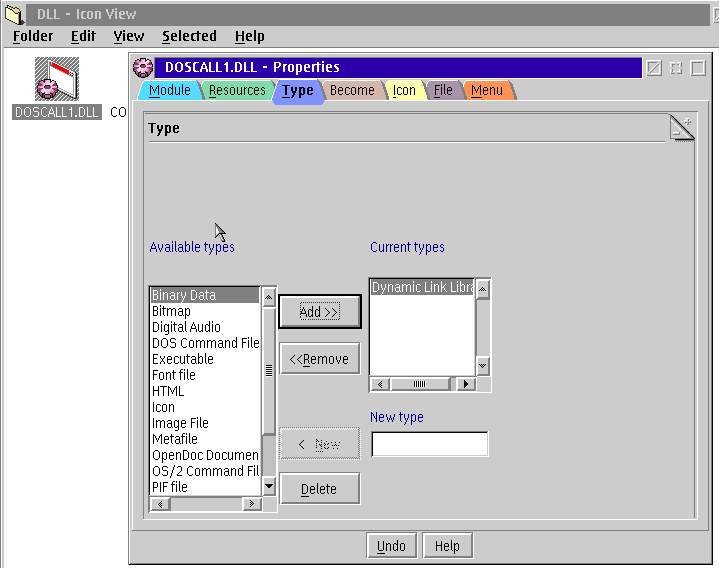Click the Undo button
Viewport: 719px width, 568px height.
tap(391, 546)
